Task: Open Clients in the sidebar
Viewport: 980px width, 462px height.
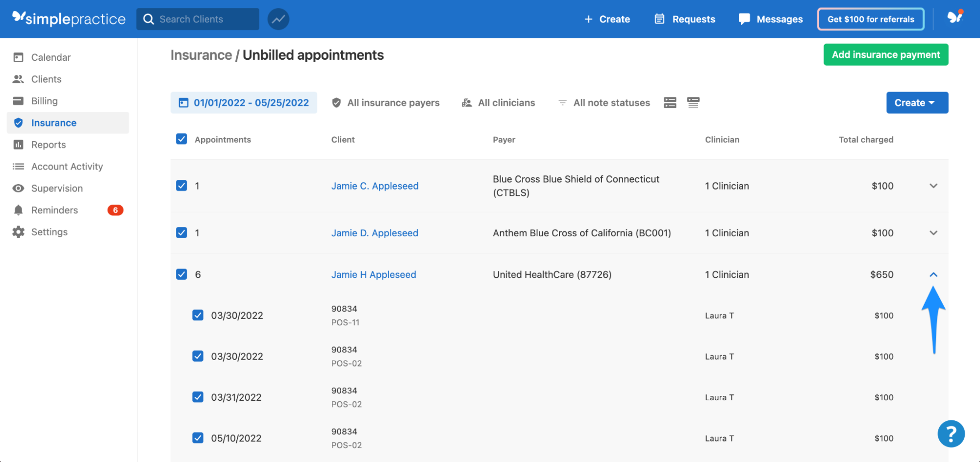Action: (x=68, y=79)
